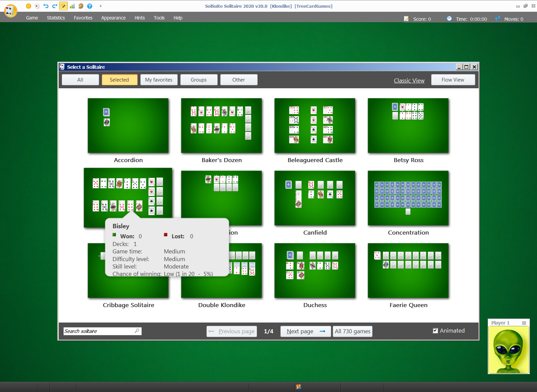Open statistics via the bar chart icon
537x392 pixels.
point(72,6)
